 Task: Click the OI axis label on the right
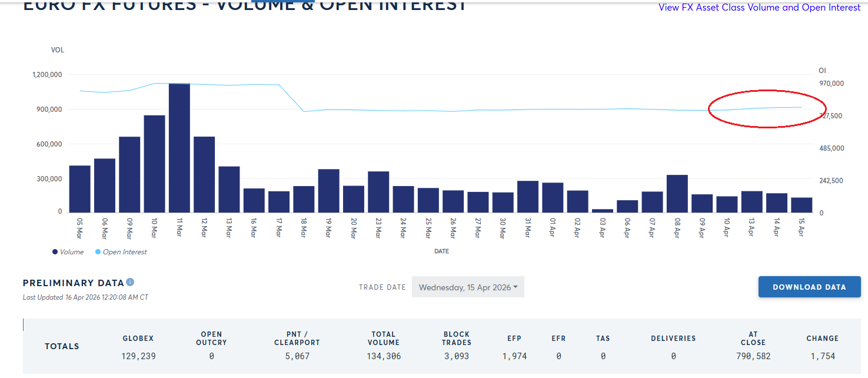(x=822, y=70)
